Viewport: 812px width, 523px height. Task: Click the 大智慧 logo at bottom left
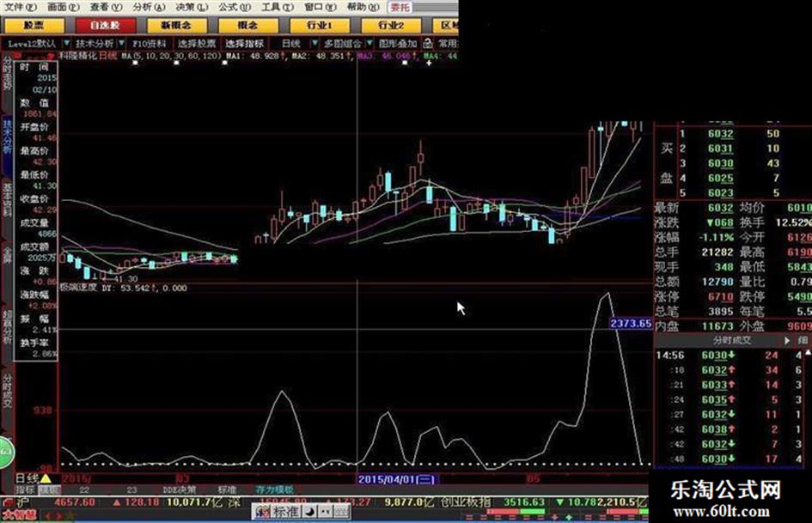(19, 515)
